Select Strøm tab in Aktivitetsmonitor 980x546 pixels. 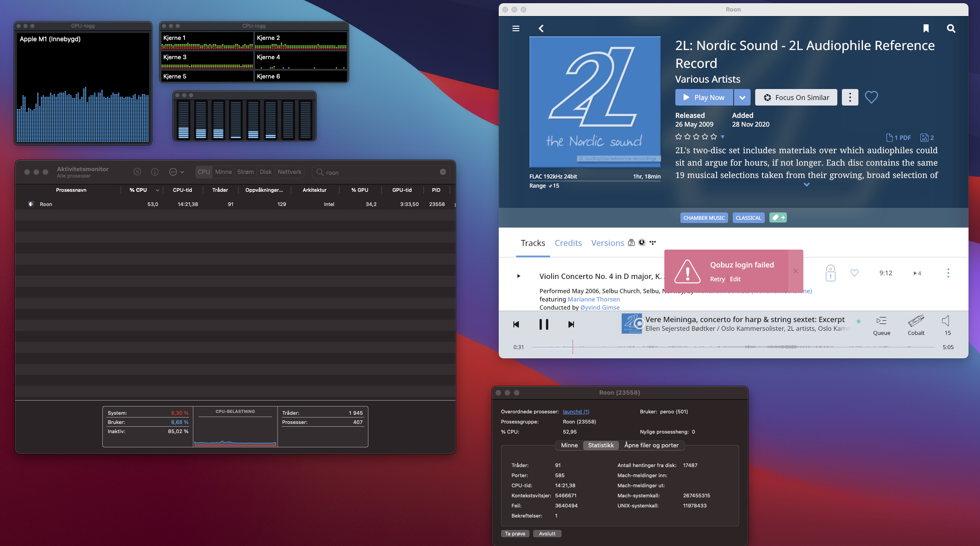(x=245, y=172)
